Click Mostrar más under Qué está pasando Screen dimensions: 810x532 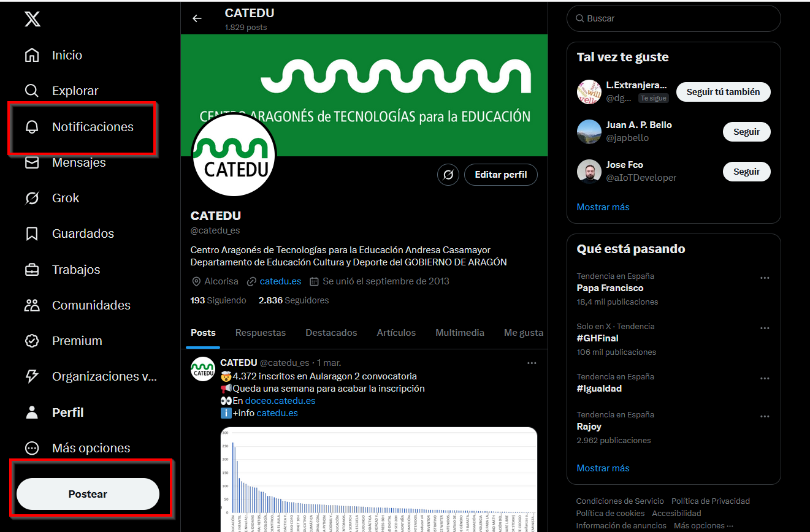(x=603, y=468)
